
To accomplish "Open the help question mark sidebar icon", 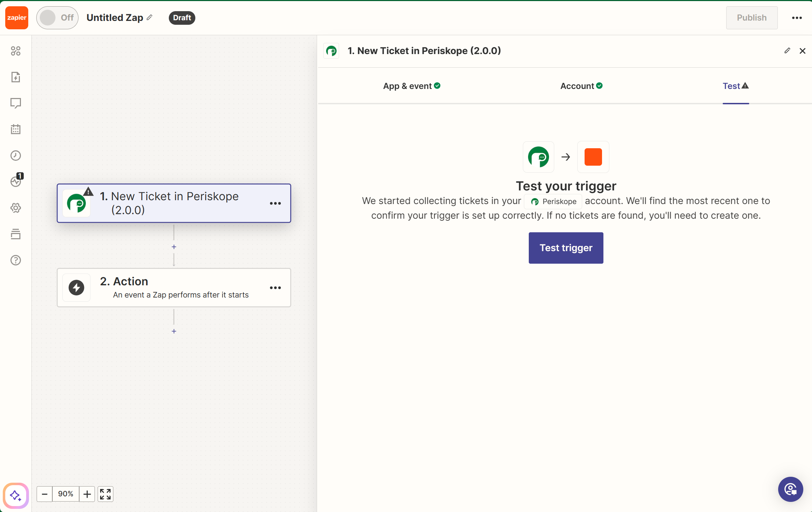I will pyautogui.click(x=16, y=260).
